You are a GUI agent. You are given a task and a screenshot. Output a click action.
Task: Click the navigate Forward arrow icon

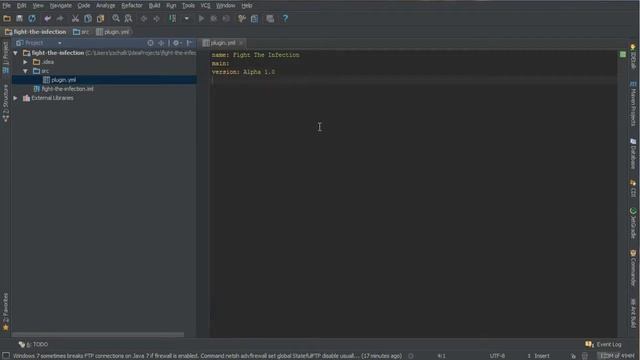(x=156, y=18)
